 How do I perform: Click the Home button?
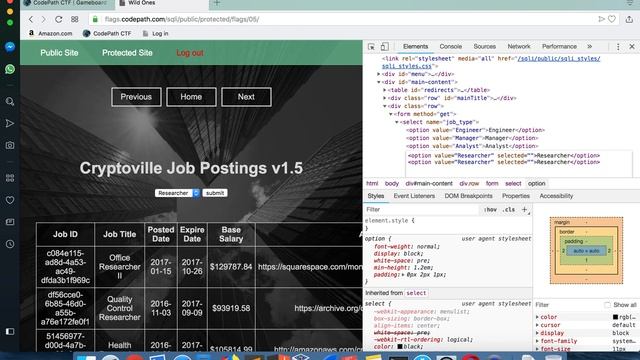[x=191, y=97]
